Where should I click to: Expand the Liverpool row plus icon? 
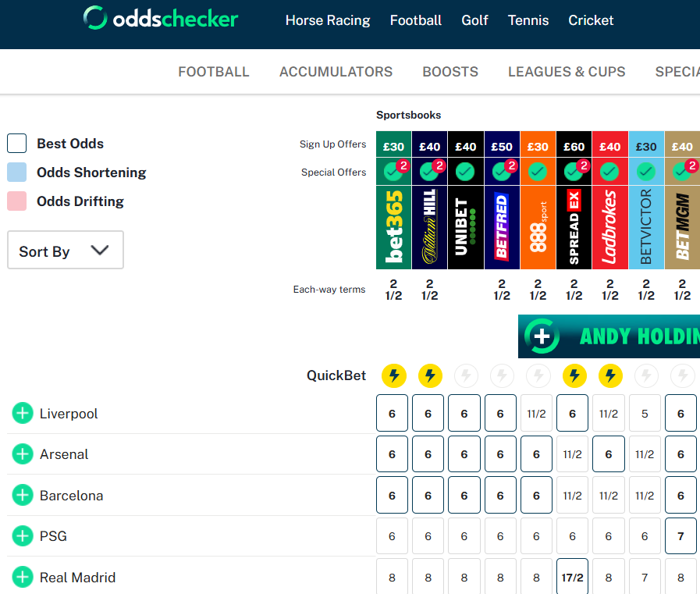tap(23, 413)
